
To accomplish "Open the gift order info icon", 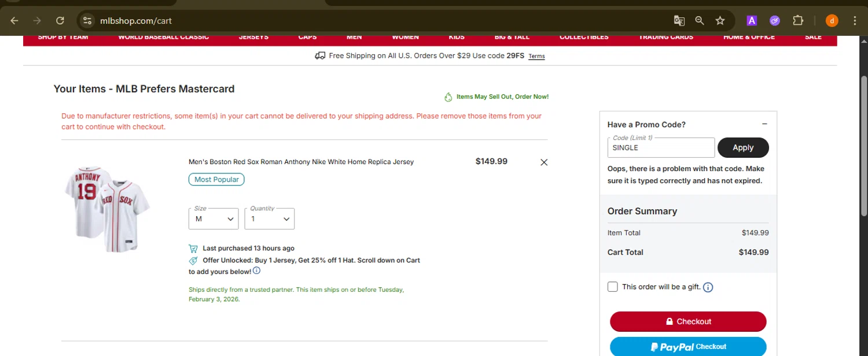I will (708, 287).
